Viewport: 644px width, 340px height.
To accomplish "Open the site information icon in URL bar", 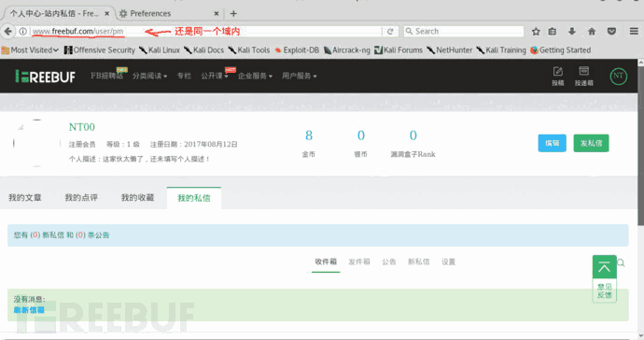I will (x=23, y=31).
